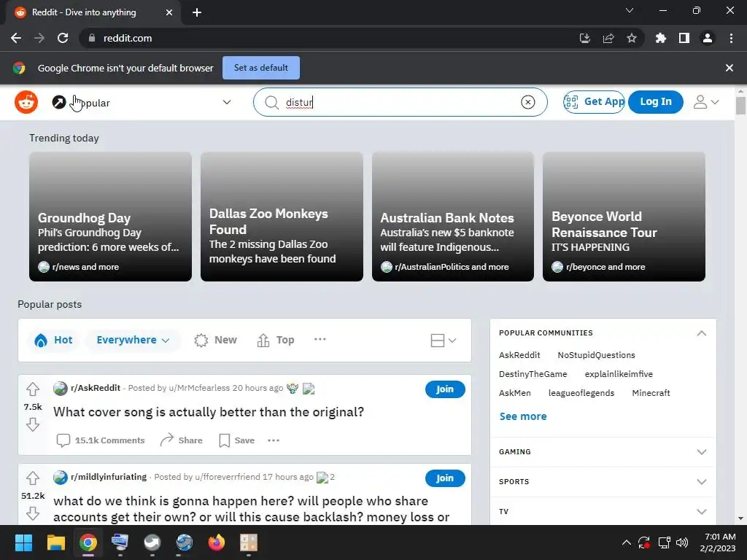Toggle the Chrome side panel icon
Viewport: 747px width, 560px height.
tap(684, 38)
